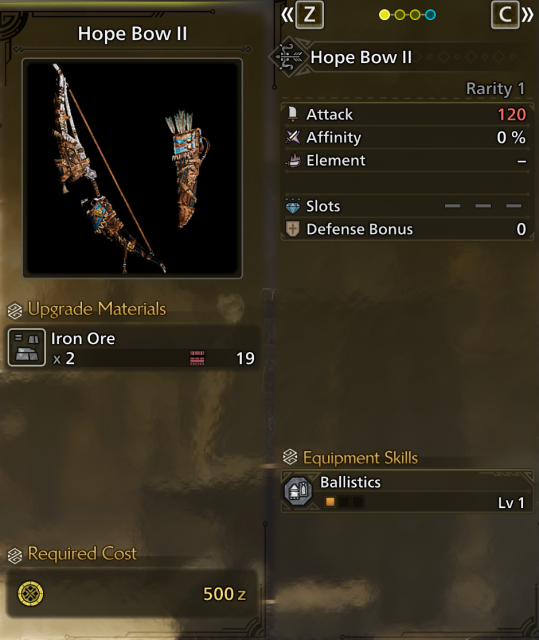Click the red item box icon
Viewport: 539px width, 640px height.
[x=197, y=358]
